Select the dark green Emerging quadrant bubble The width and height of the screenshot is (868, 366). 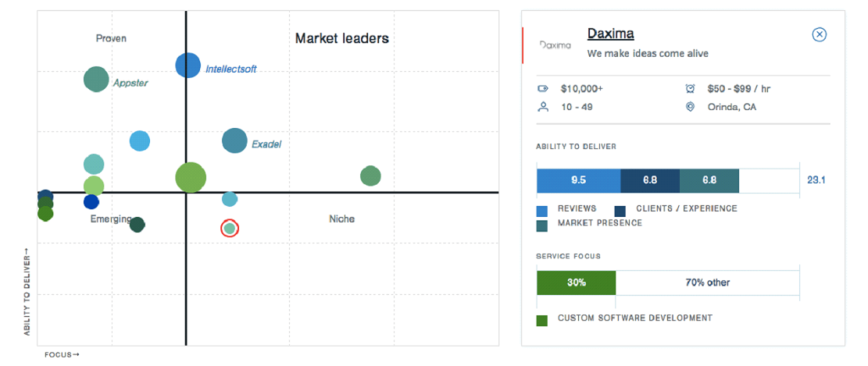click(x=137, y=225)
